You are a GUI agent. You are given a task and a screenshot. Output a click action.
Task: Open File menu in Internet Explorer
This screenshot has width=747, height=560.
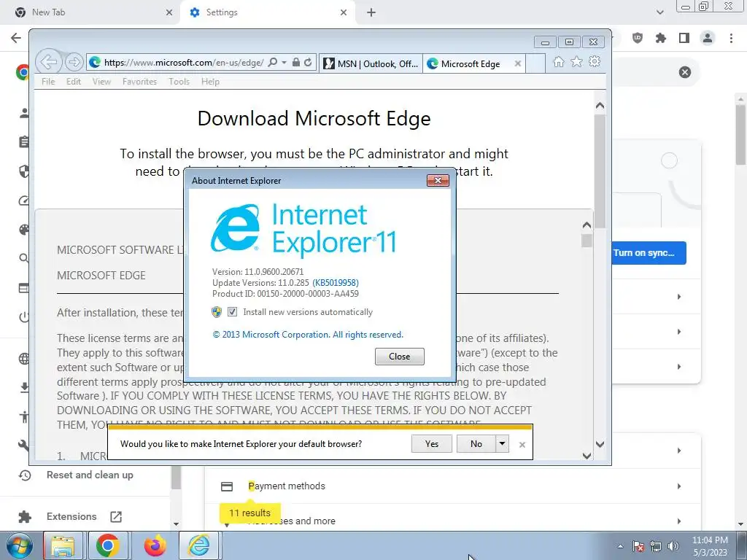tap(48, 82)
